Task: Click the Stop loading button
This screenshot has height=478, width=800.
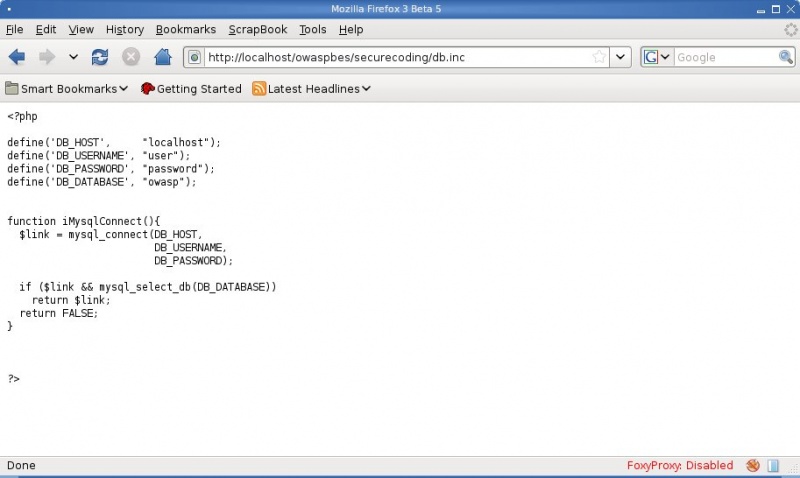Action: pos(131,57)
